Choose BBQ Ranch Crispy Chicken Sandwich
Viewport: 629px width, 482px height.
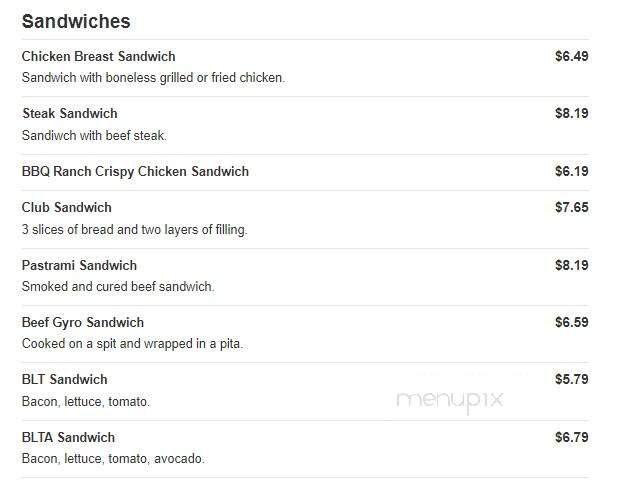pyautogui.click(x=135, y=171)
